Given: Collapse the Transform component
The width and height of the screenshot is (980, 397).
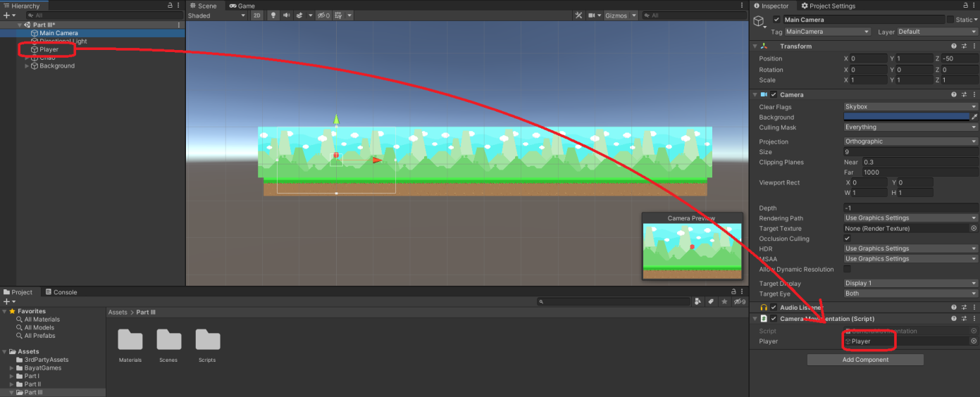Looking at the screenshot, I should coord(755,46).
